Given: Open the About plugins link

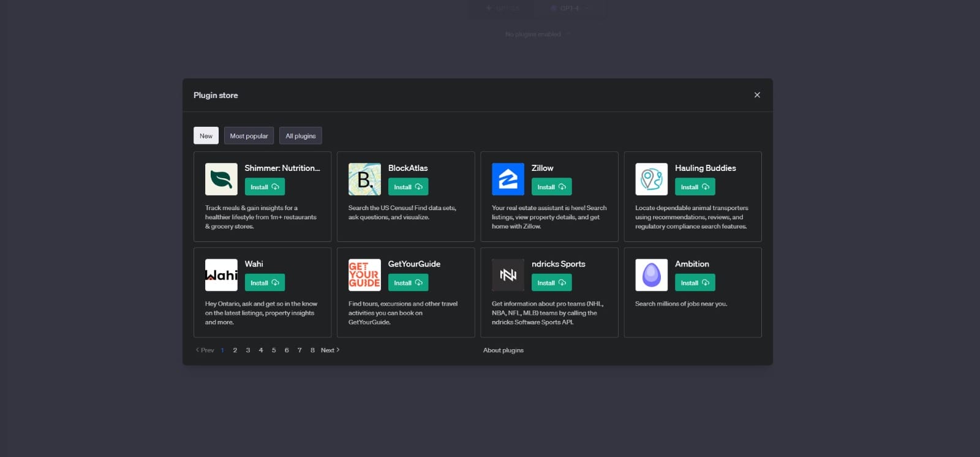Looking at the screenshot, I should [503, 350].
